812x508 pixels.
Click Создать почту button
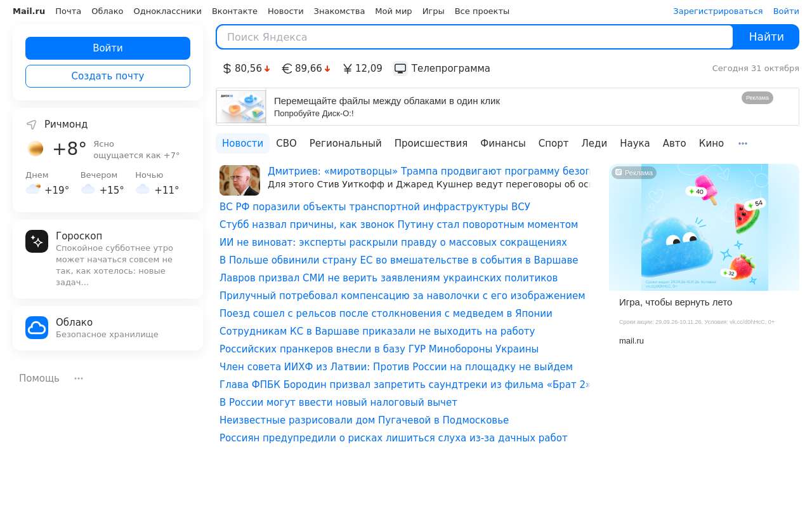(108, 76)
